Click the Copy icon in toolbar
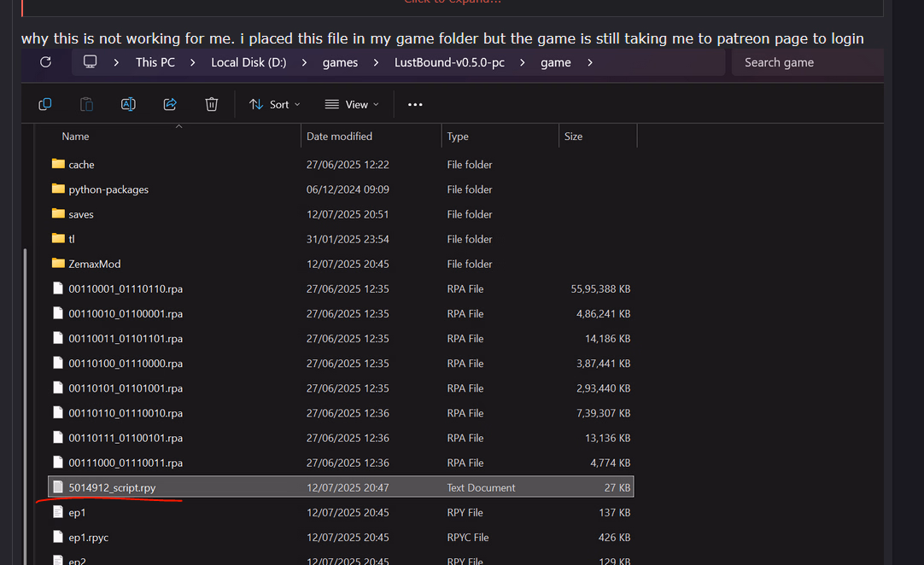 click(45, 104)
